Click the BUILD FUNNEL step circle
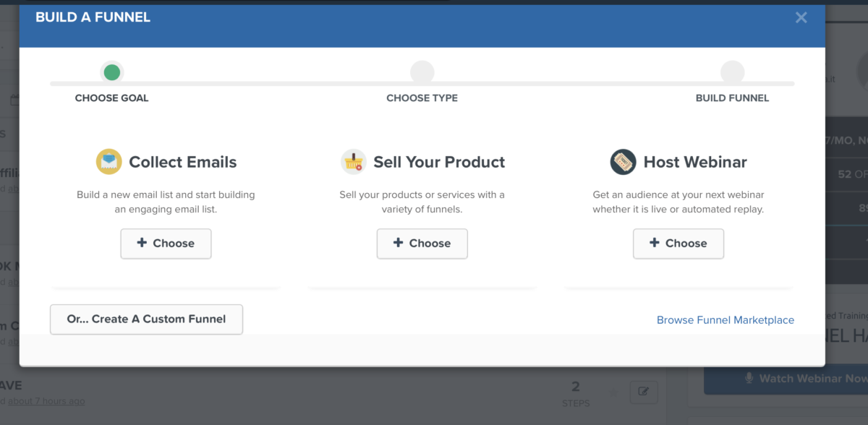Image resolution: width=868 pixels, height=425 pixels. (733, 72)
